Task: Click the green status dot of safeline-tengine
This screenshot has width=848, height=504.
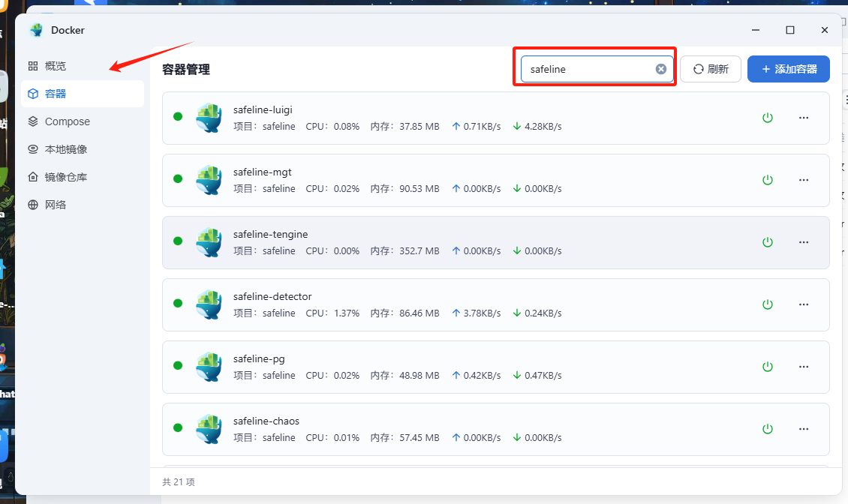Action: (178, 241)
